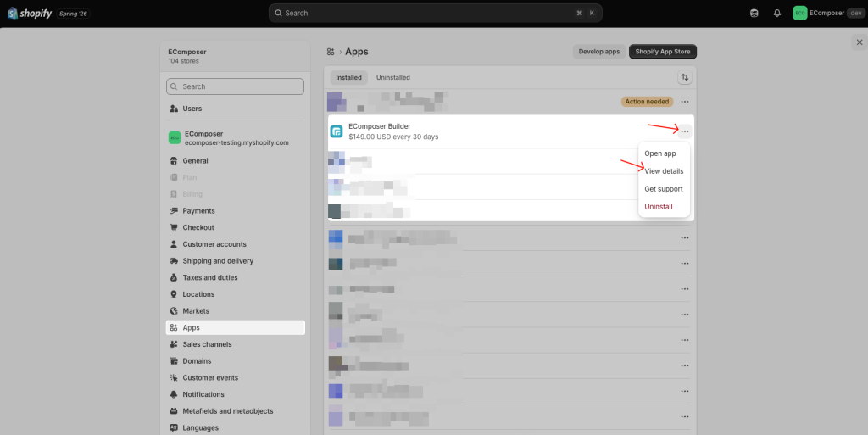
Task: Close settings with the X button
Action: [x=860, y=42]
